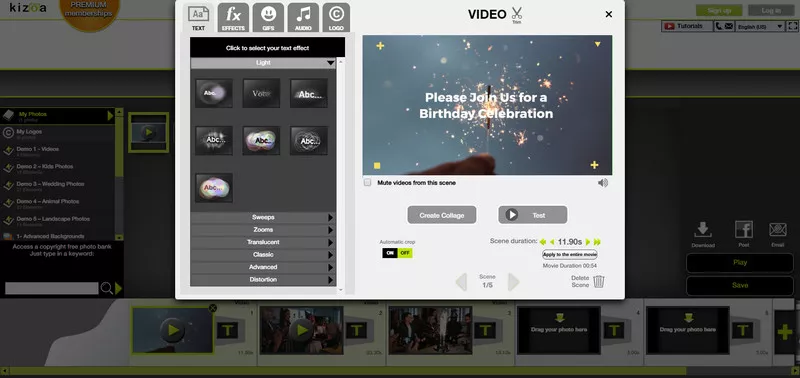
Task: Open the Effects tab
Action: pos(234,18)
